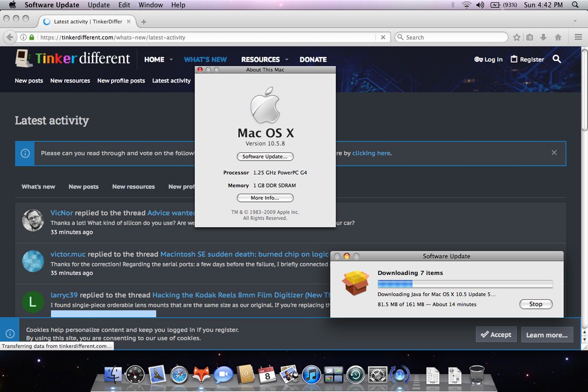Switch to the WHAT'S NEW tab
The height and width of the screenshot is (392, 588).
(205, 59)
